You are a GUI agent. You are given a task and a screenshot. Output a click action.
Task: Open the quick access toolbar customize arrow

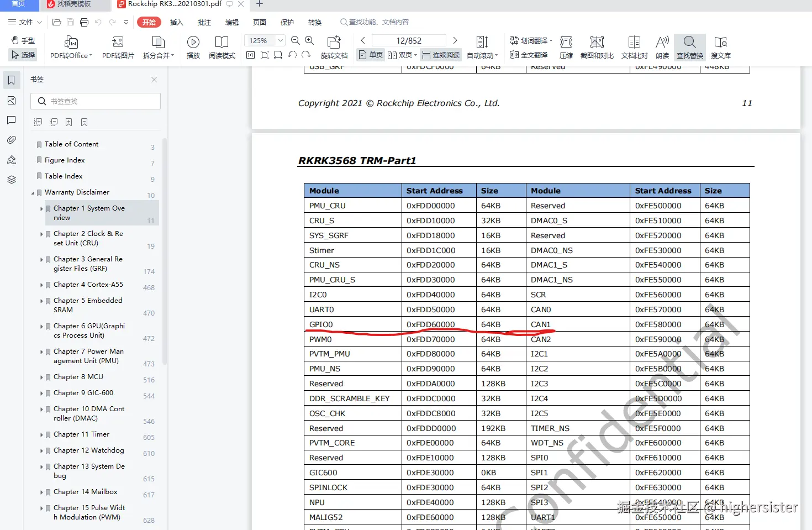coord(126,22)
